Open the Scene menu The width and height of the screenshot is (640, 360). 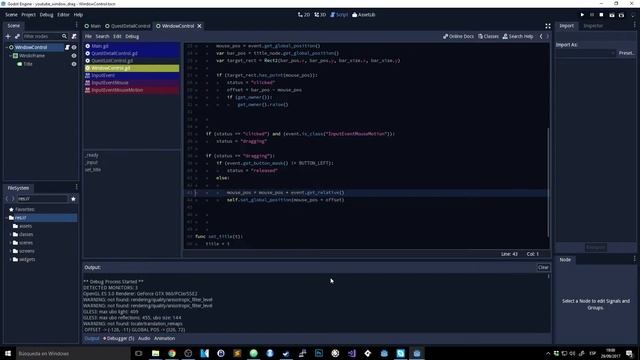click(x=11, y=15)
